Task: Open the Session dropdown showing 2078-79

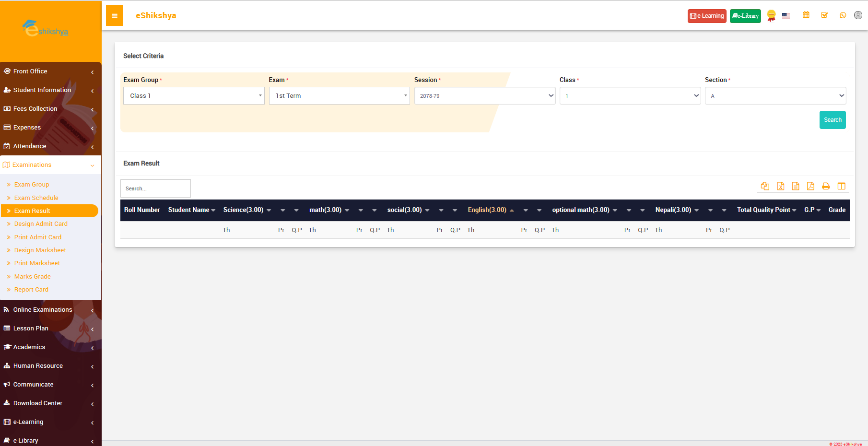Action: point(484,96)
